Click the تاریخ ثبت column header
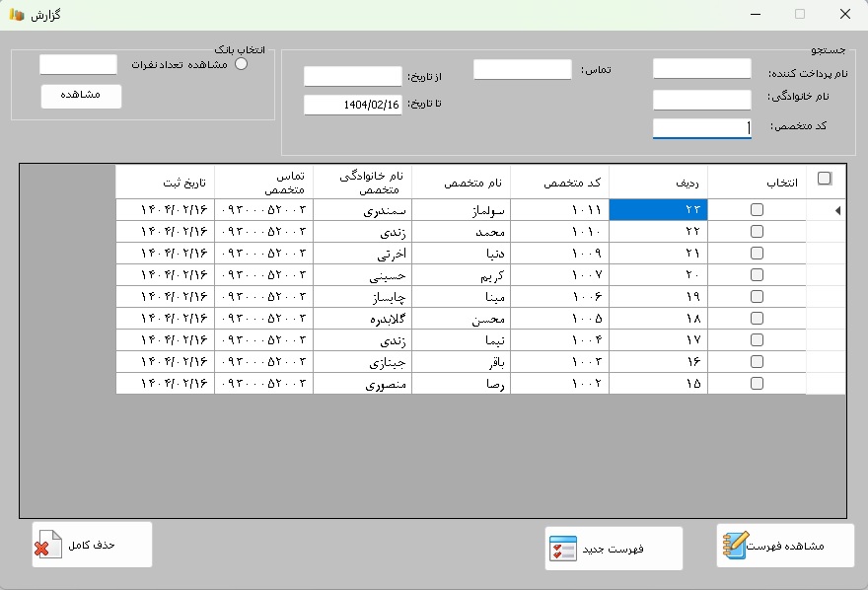The height and width of the screenshot is (590, 868). [165, 183]
